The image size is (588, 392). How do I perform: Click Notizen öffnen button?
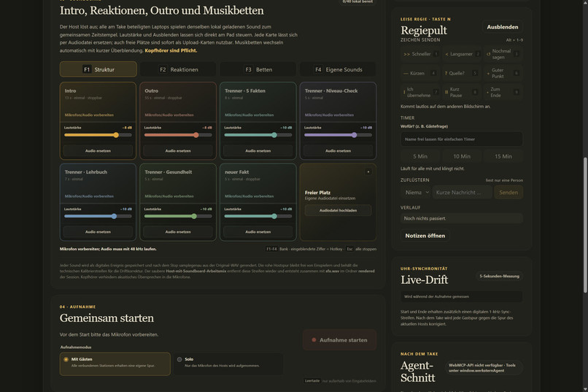[x=425, y=236]
